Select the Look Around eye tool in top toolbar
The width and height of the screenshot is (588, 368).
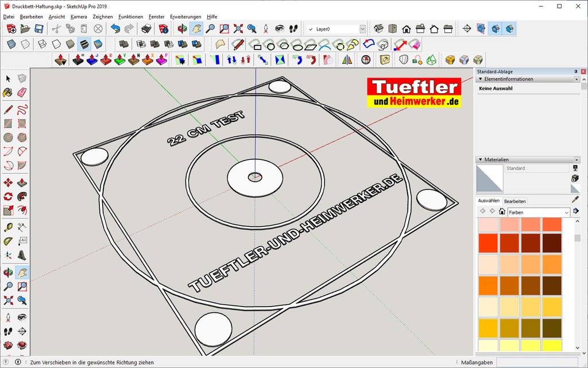click(x=280, y=29)
